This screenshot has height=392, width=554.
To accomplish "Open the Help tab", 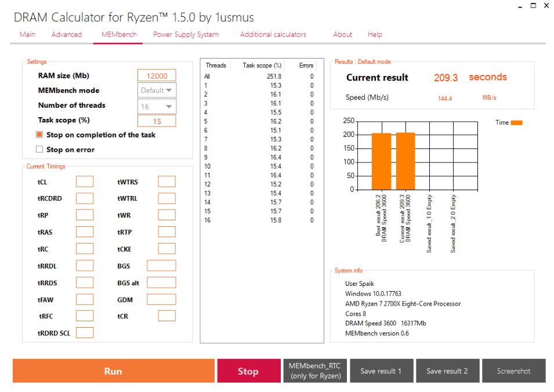I will coord(375,35).
